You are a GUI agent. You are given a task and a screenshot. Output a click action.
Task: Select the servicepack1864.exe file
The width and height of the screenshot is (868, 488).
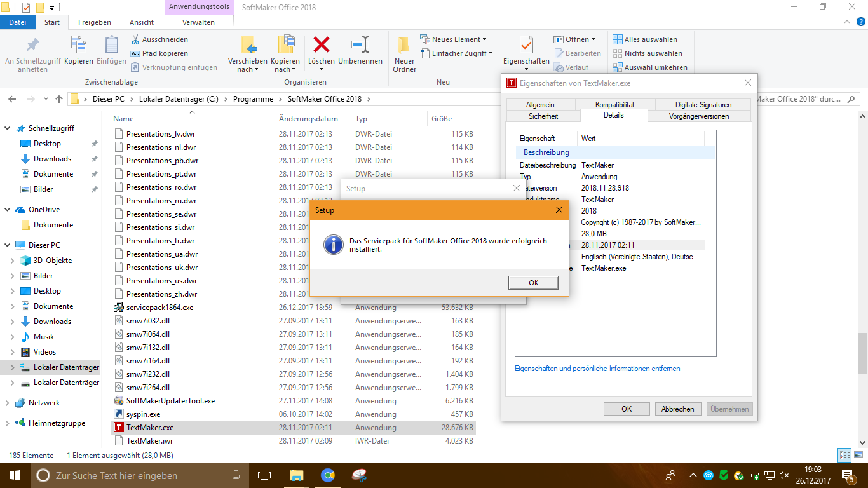click(x=159, y=307)
